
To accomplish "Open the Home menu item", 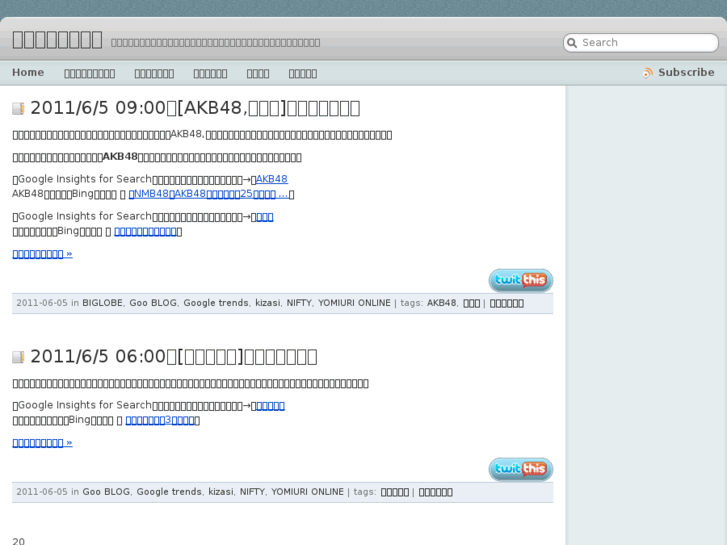I will [x=28, y=73].
